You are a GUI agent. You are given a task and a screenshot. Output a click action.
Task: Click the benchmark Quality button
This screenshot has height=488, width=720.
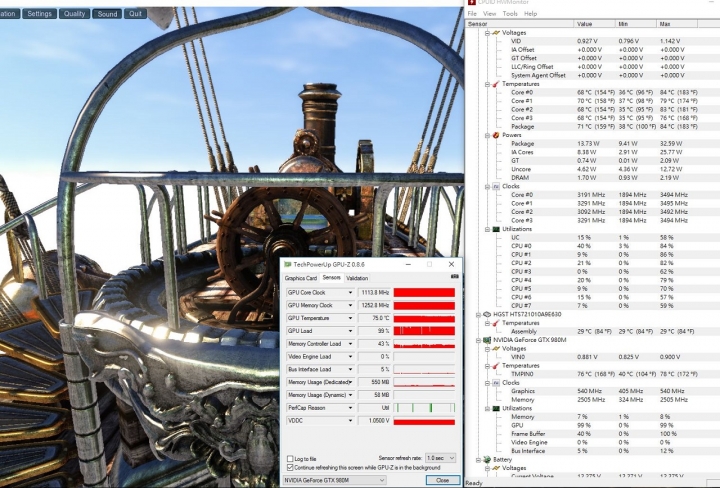pyautogui.click(x=74, y=14)
